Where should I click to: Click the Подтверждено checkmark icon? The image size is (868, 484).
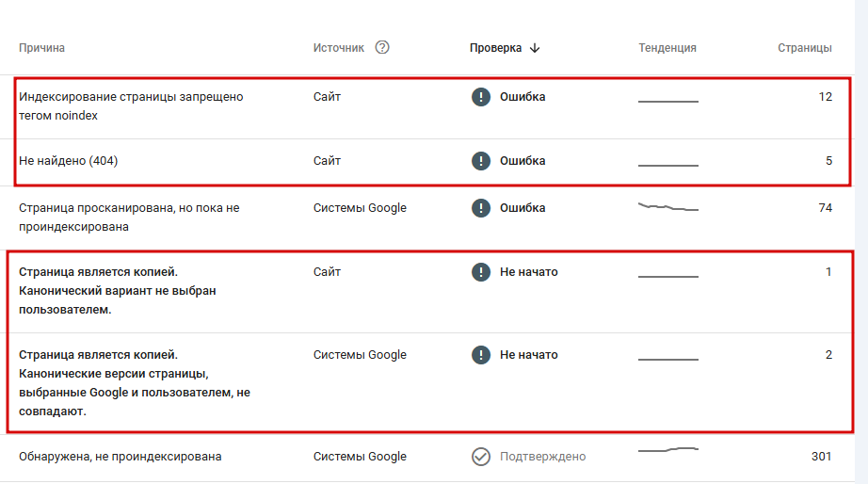tap(481, 457)
